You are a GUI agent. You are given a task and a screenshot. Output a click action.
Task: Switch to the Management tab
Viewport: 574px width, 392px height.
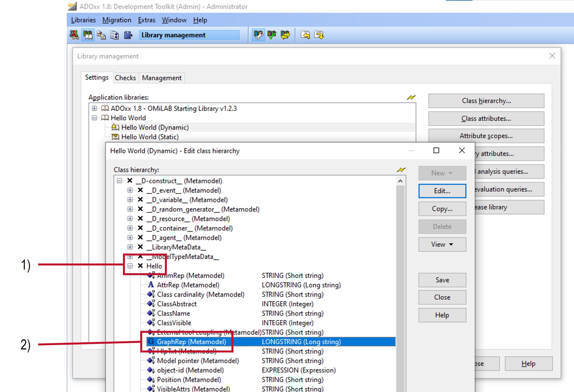coord(162,78)
